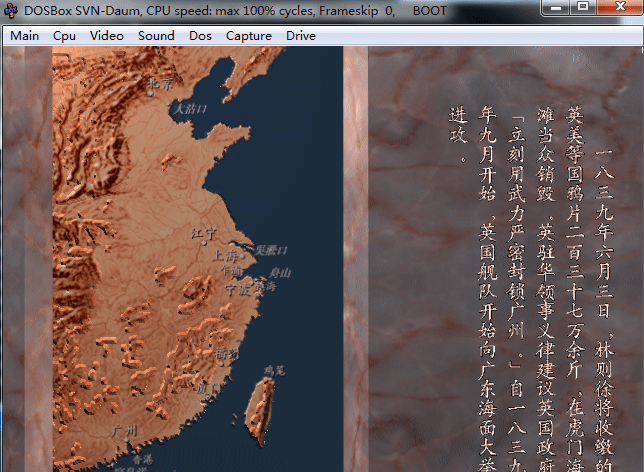Click the text column starting with 一八三九年六月三日
This screenshot has width=644, height=472.
604,310
